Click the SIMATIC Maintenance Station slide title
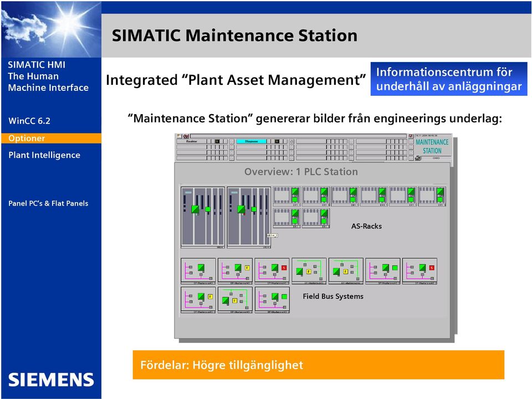 pyautogui.click(x=234, y=35)
